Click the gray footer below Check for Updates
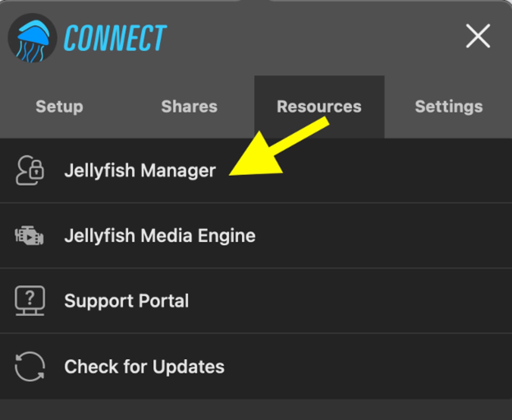 (256, 409)
